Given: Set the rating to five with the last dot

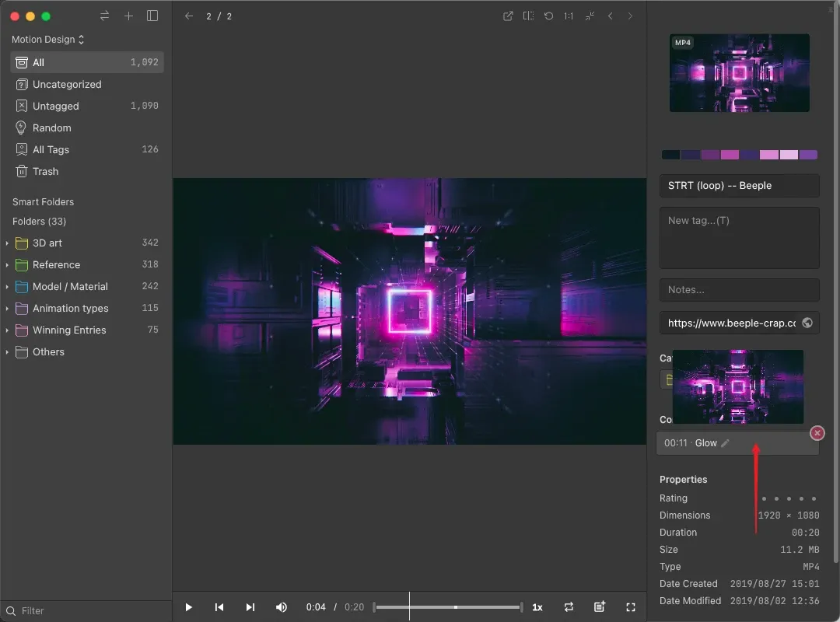Looking at the screenshot, I should click(814, 498).
